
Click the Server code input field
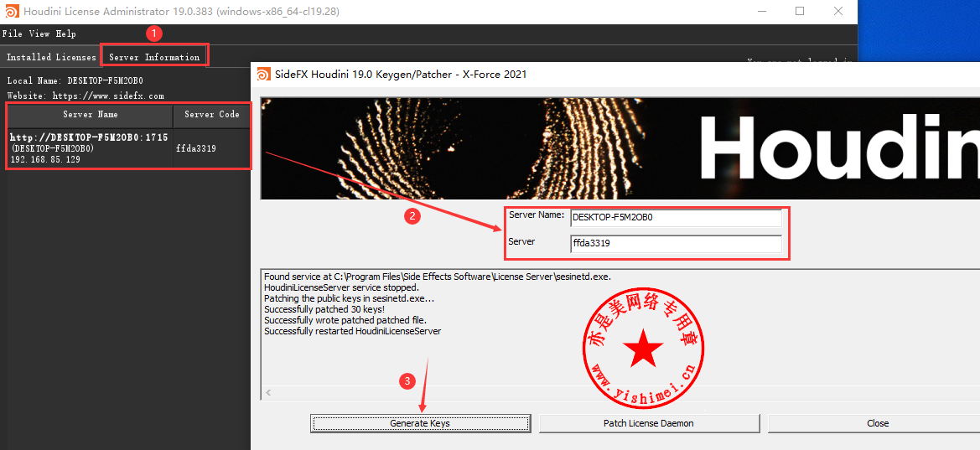point(676,244)
